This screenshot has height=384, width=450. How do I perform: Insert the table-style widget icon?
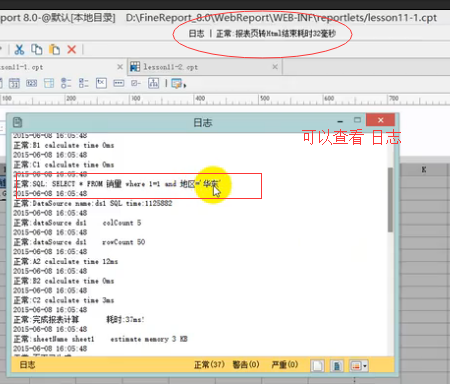tap(49, 83)
